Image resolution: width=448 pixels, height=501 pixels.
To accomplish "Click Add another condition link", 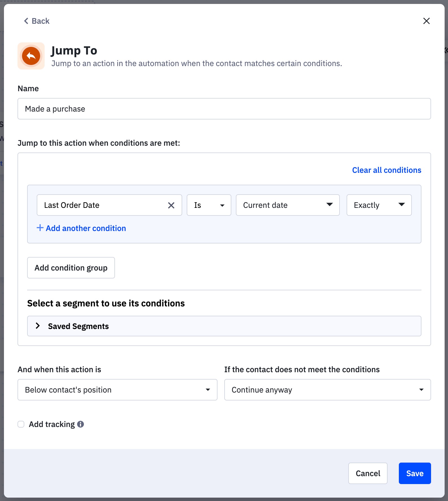I will (x=86, y=228).
